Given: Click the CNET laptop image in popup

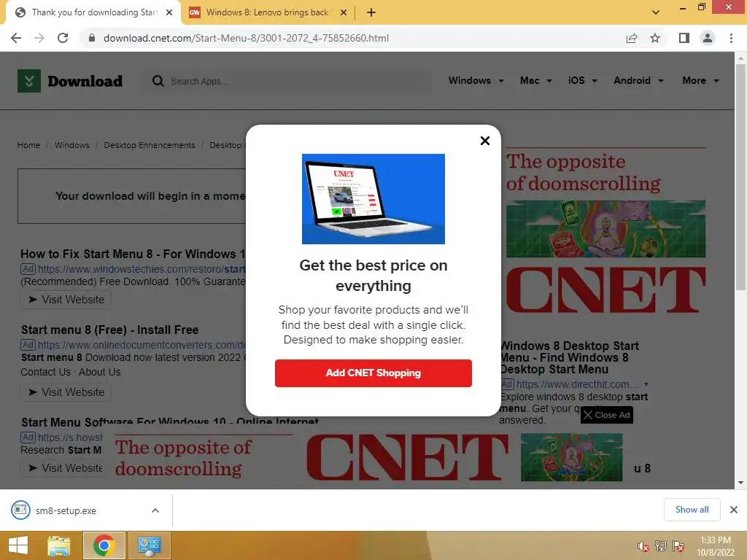Looking at the screenshot, I should click(373, 198).
